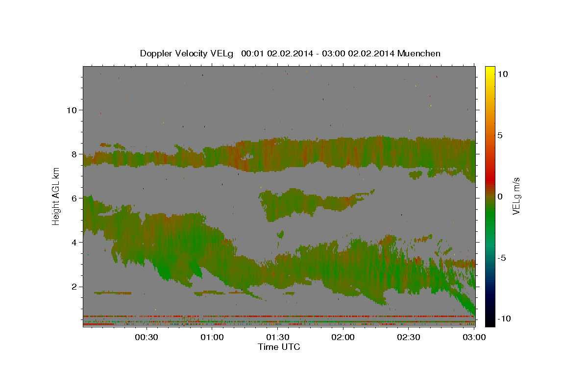Click the 01:00 time tick label
The width and height of the screenshot is (588, 392).
212,337
